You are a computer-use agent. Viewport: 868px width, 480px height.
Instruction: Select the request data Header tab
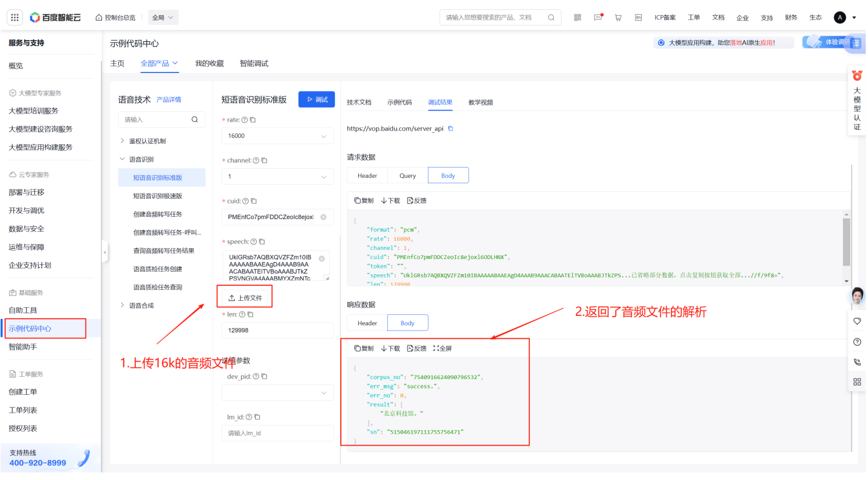point(367,176)
